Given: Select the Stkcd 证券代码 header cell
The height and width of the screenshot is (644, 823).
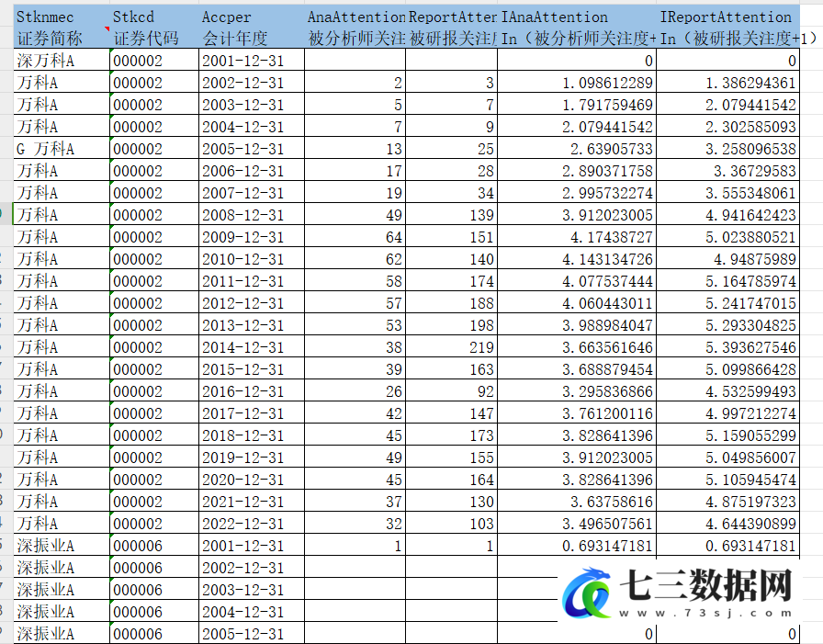Looking at the screenshot, I should click(155, 28).
